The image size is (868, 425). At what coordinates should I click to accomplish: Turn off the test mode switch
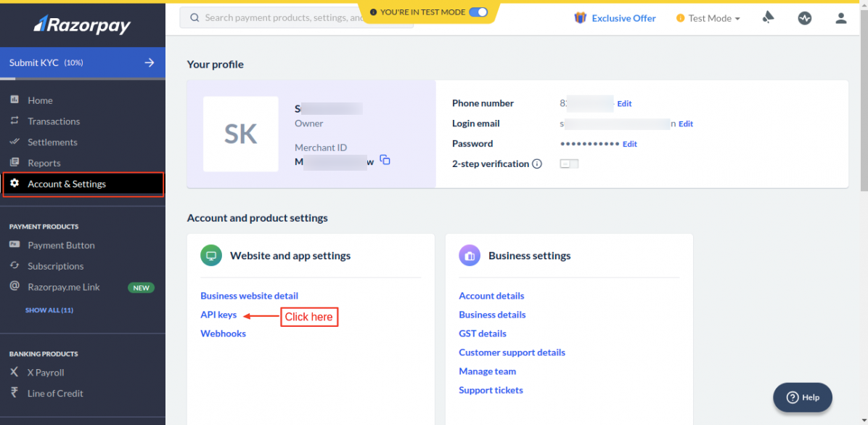(478, 12)
